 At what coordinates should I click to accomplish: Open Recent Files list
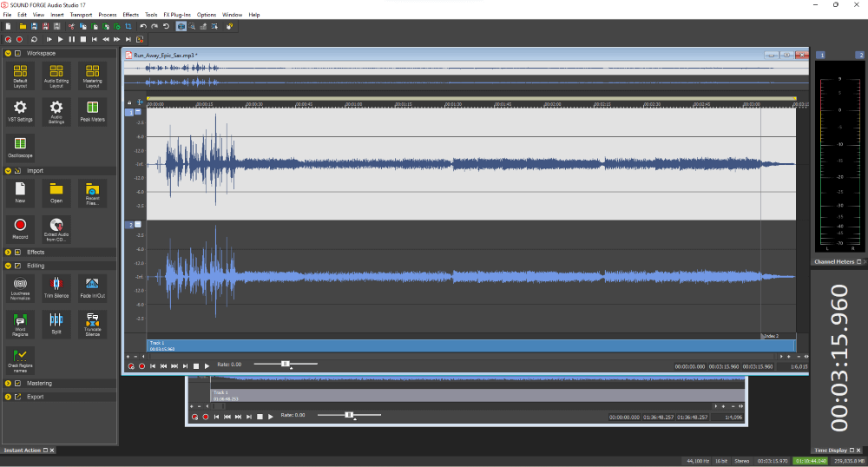click(x=93, y=193)
